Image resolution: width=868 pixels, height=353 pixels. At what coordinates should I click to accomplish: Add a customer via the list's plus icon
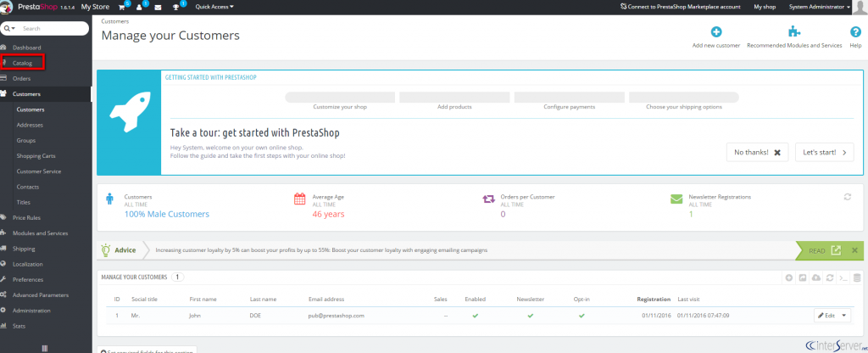tap(789, 277)
